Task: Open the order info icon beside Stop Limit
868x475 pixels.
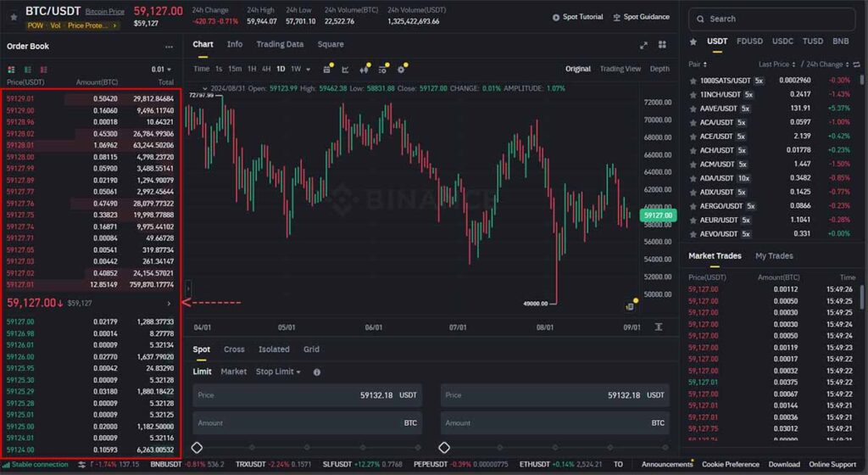Action: pos(317,372)
